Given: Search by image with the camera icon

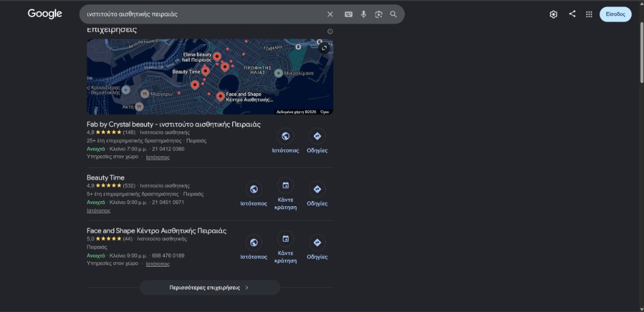Looking at the screenshot, I should tap(379, 14).
